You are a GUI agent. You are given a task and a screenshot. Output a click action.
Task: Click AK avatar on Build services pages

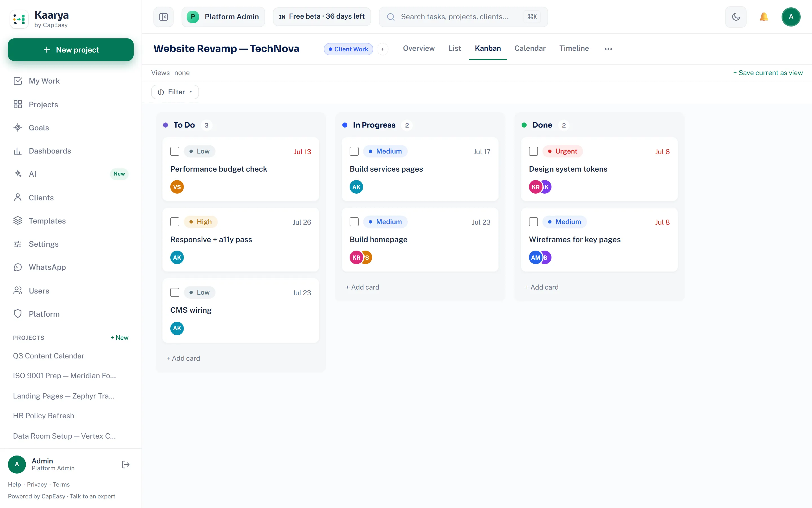pyautogui.click(x=356, y=187)
